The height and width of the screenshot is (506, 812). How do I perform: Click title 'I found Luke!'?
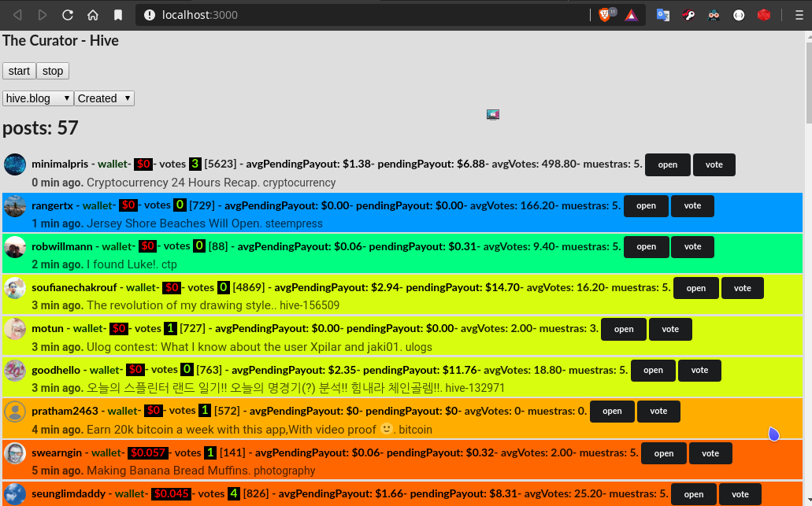click(x=121, y=264)
